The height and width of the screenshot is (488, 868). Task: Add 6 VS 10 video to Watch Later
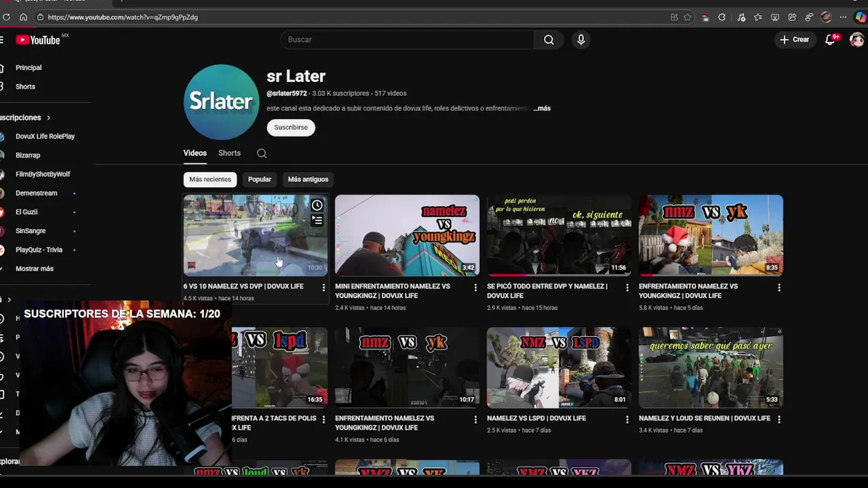point(317,205)
